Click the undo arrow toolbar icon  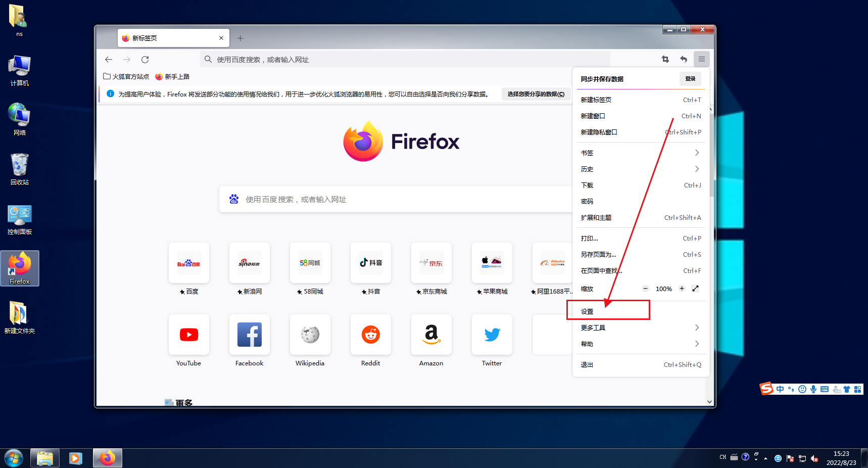[684, 59]
